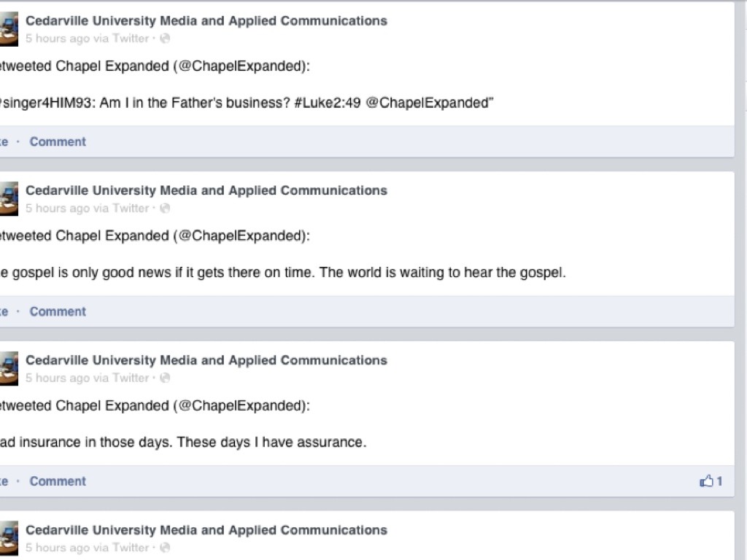Screen dimensions: 747x560
Task: Open "5 hours ago" timestamp on assurance post
Action: tap(58, 378)
